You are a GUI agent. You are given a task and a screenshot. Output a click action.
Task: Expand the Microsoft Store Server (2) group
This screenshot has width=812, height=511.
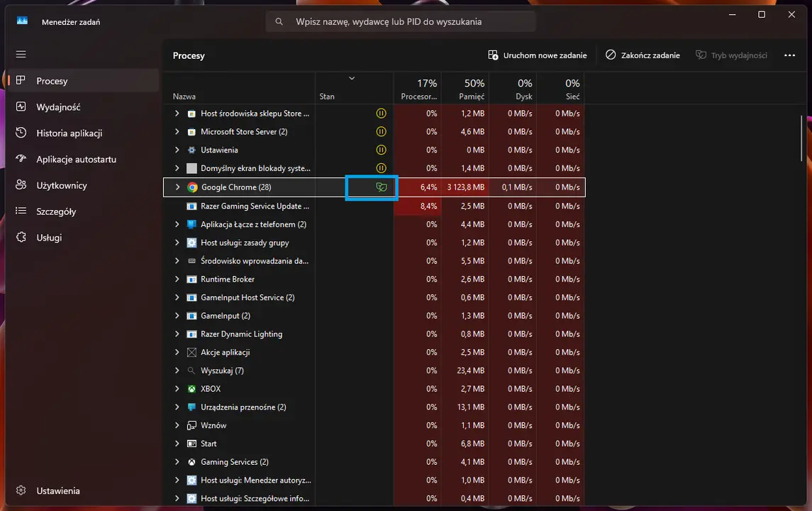point(177,131)
